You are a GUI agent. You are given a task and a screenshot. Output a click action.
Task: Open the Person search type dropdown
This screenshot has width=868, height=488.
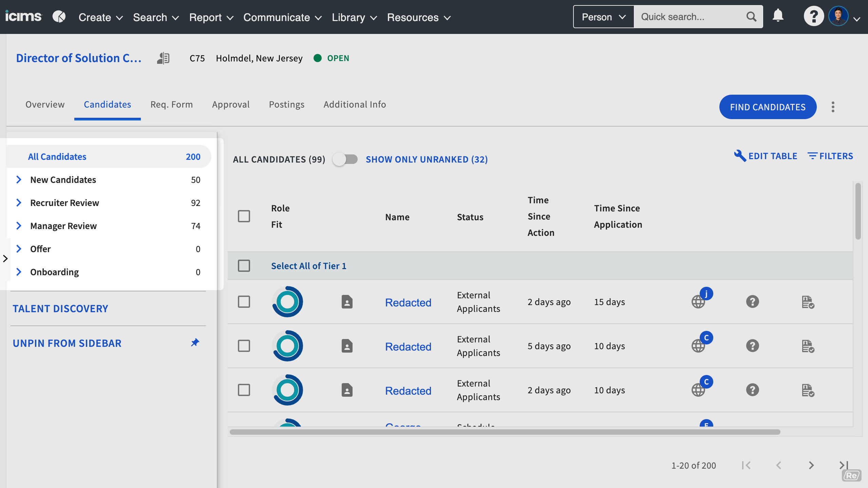pyautogui.click(x=603, y=17)
